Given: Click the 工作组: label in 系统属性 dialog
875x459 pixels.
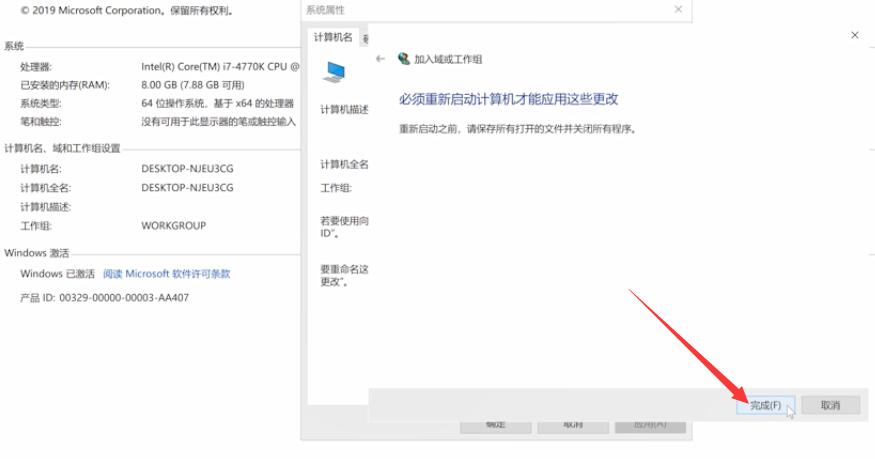Looking at the screenshot, I should 336,188.
